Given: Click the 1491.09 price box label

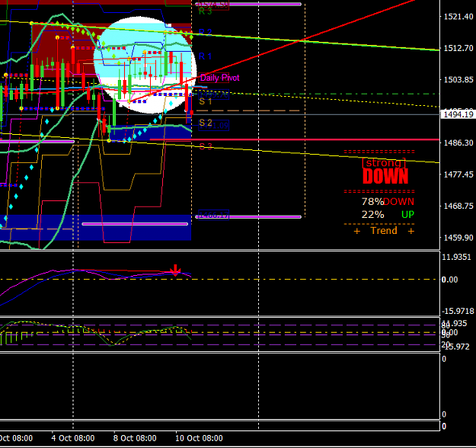Looking at the screenshot, I should click(214, 126).
